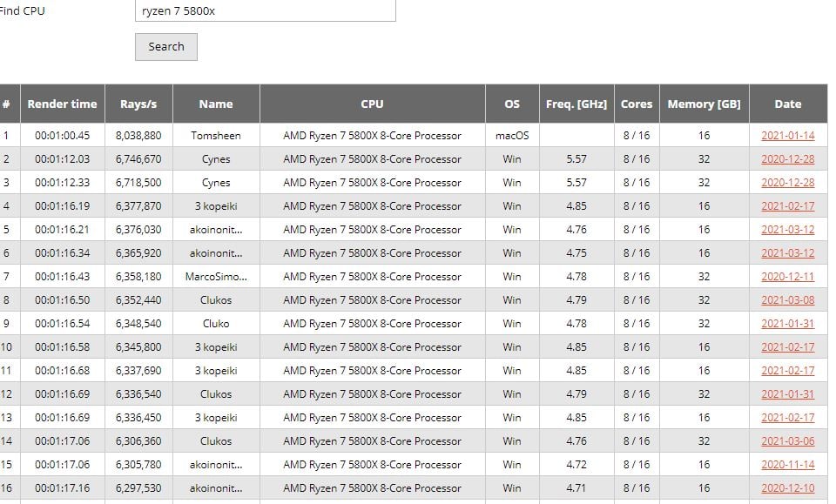Click render time 00:01:16.19
The height and width of the screenshot is (504, 836).
click(63, 205)
